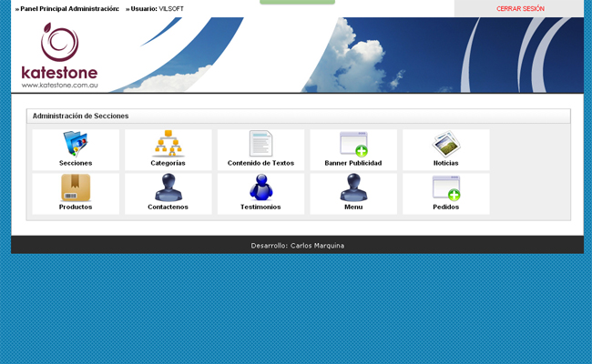Image resolution: width=592 pixels, height=364 pixels.
Task: Click the Productos cardboard box icon
Action: click(x=76, y=187)
